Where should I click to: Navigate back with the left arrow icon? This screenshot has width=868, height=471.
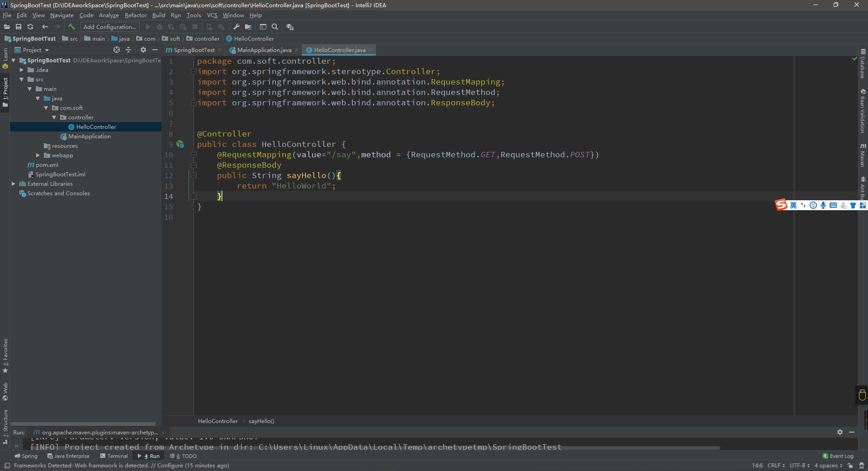pos(45,27)
